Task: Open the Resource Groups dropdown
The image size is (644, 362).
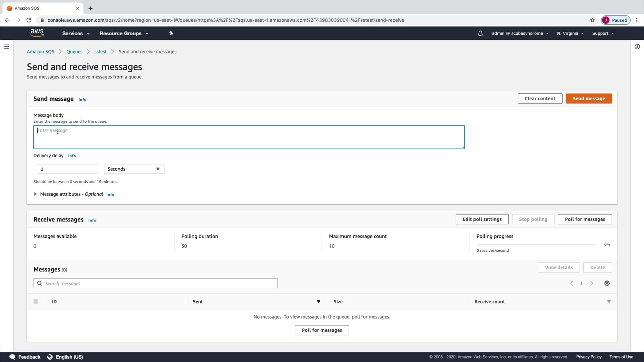Action: [124, 33]
